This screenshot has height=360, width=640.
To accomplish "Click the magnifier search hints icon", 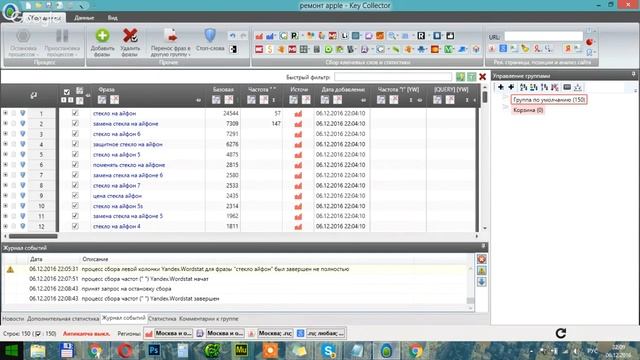I will pos(392,36).
